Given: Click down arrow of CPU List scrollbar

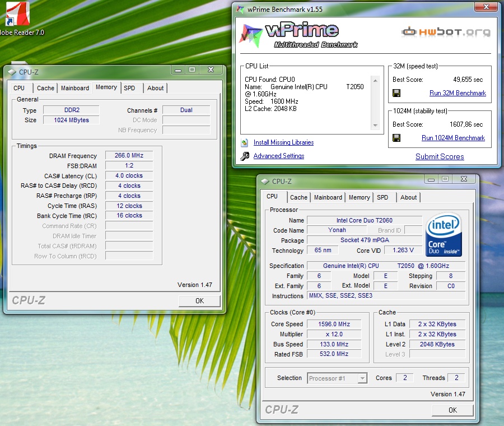Looking at the screenshot, I should [375, 125].
